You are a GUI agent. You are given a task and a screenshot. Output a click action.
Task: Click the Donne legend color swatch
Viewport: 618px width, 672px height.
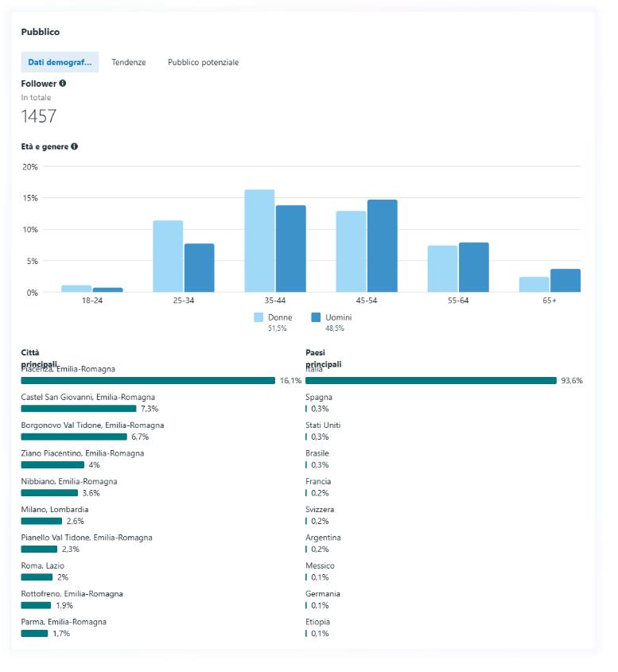coord(258,317)
